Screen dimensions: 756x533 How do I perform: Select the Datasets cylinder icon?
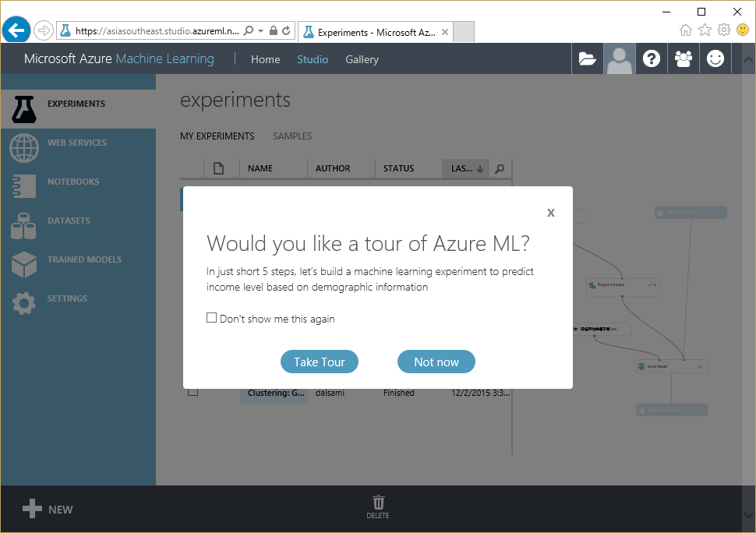point(23,226)
